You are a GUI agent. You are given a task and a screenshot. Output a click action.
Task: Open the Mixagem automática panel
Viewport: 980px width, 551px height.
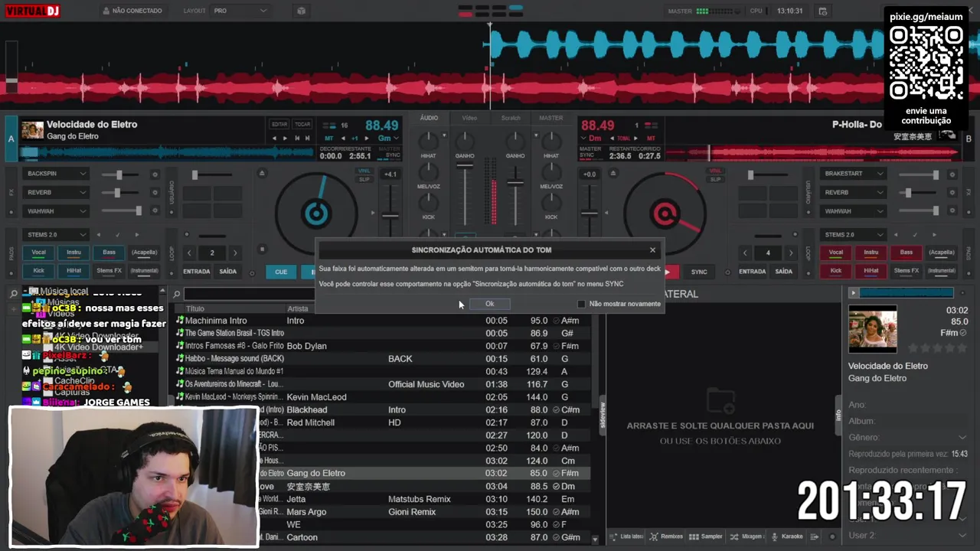tap(746, 536)
